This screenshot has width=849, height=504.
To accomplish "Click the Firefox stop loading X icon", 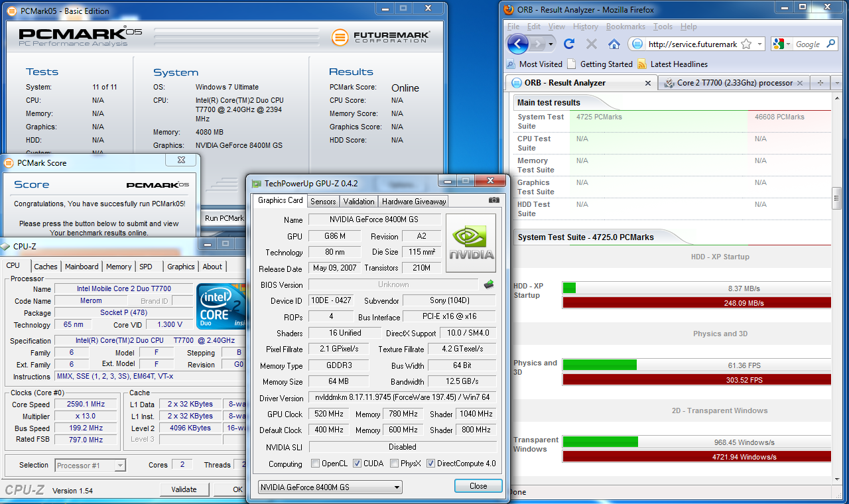I will (x=592, y=44).
